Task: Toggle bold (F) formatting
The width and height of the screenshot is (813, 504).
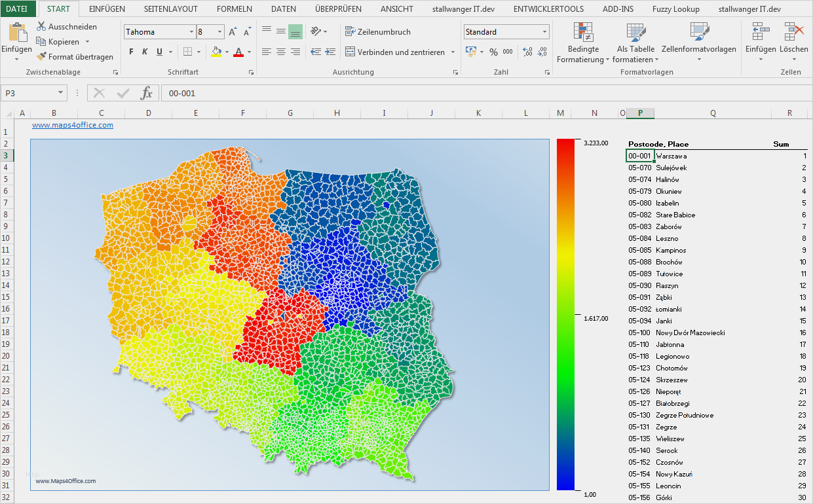Action: (x=131, y=52)
